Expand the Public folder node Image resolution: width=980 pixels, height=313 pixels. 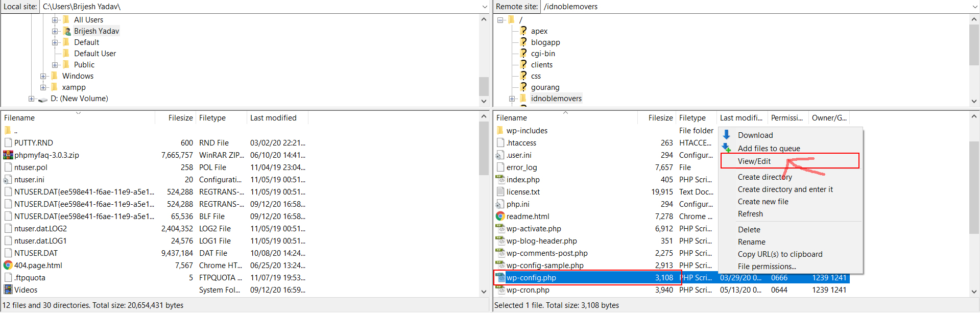pyautogui.click(x=55, y=65)
